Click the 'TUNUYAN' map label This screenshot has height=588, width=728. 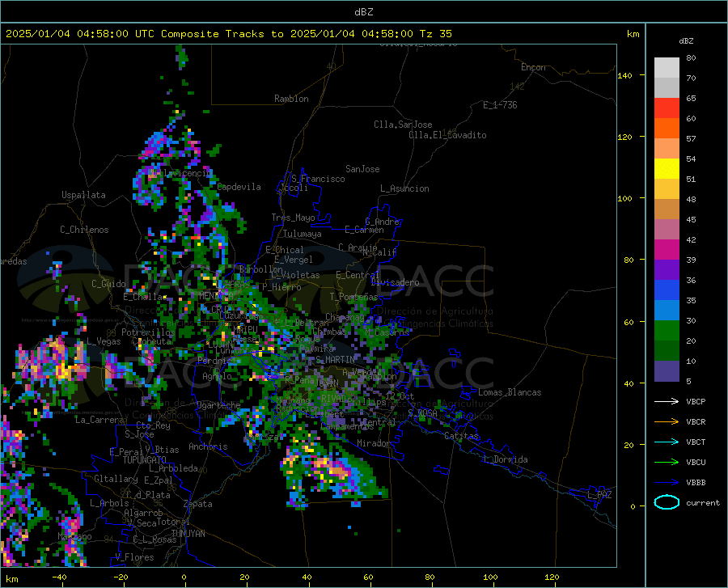(x=188, y=534)
